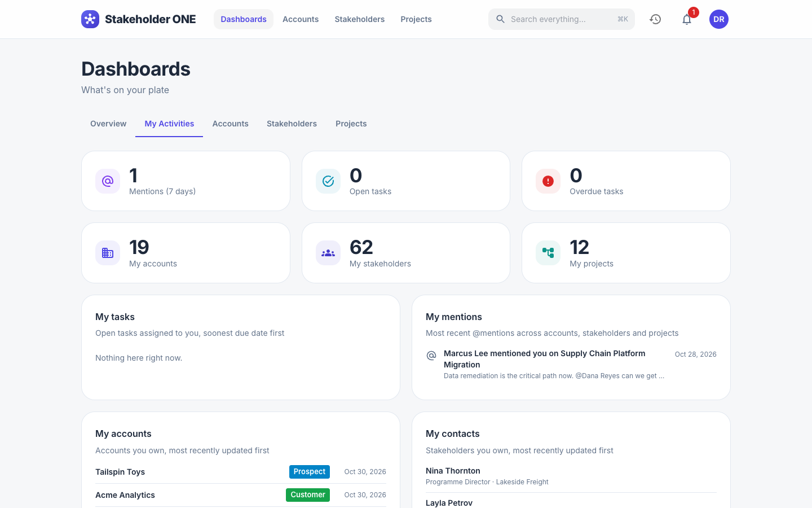Viewport: 812px width, 508px height.
Task: Open contact Nina Thornton
Action: click(571, 476)
